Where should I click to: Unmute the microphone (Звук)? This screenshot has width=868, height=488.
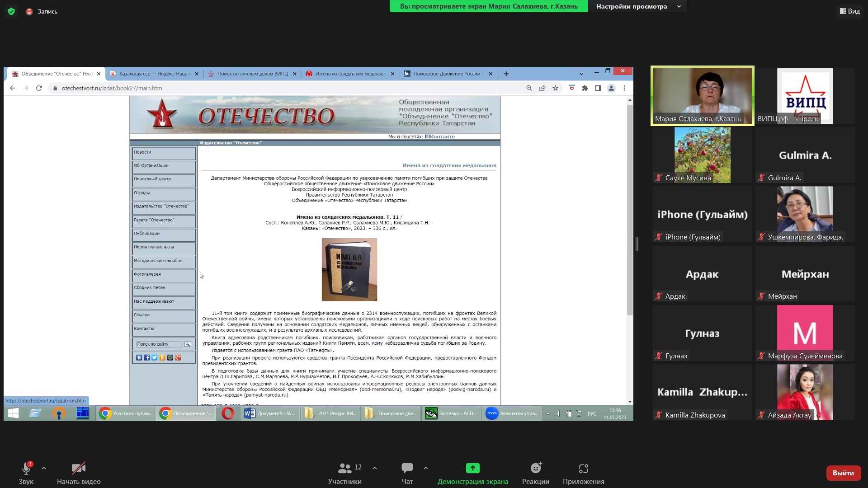coord(26,469)
